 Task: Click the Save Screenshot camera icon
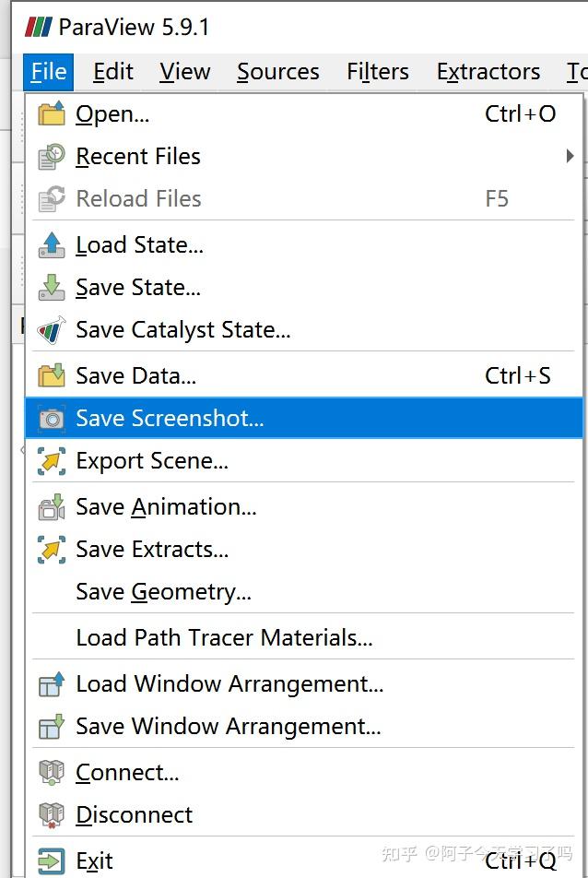(x=52, y=419)
